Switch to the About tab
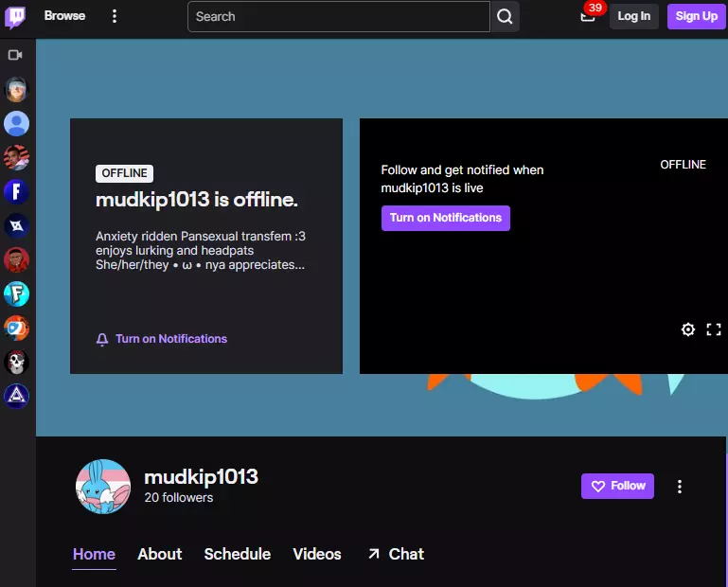This screenshot has height=587, width=728. click(160, 554)
